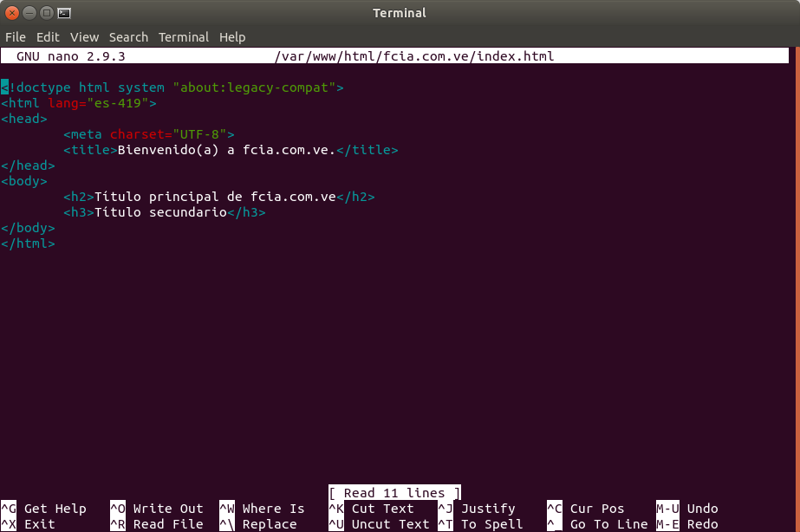Place cursor on the h2 heading line
The image size is (800, 532).
[217, 197]
